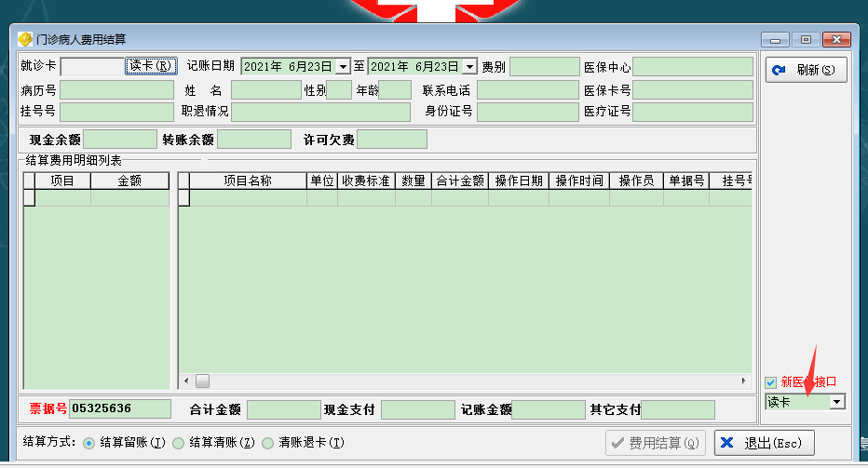
Task: Open the 记账日期 start date dropdown
Action: (x=344, y=67)
